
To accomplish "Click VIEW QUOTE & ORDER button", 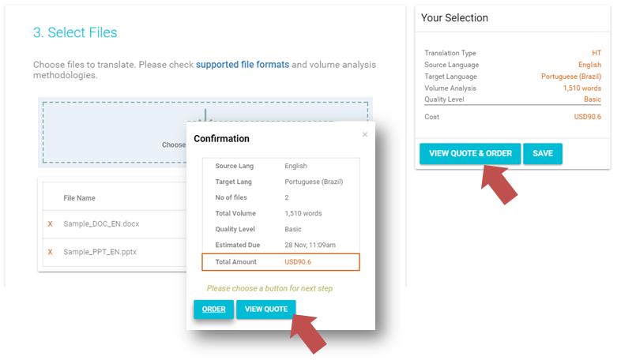I will click(470, 153).
